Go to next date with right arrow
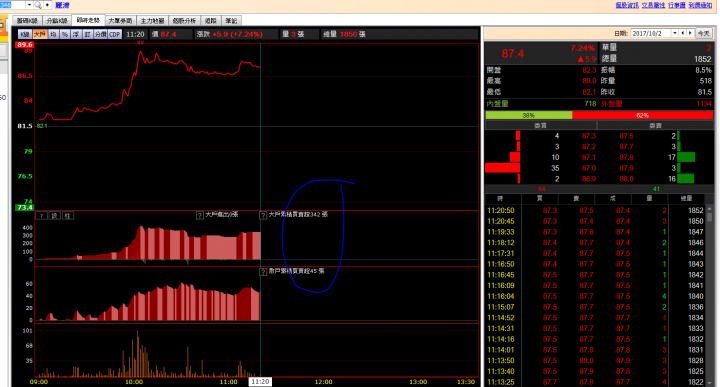The width and height of the screenshot is (720, 387). 690,33
